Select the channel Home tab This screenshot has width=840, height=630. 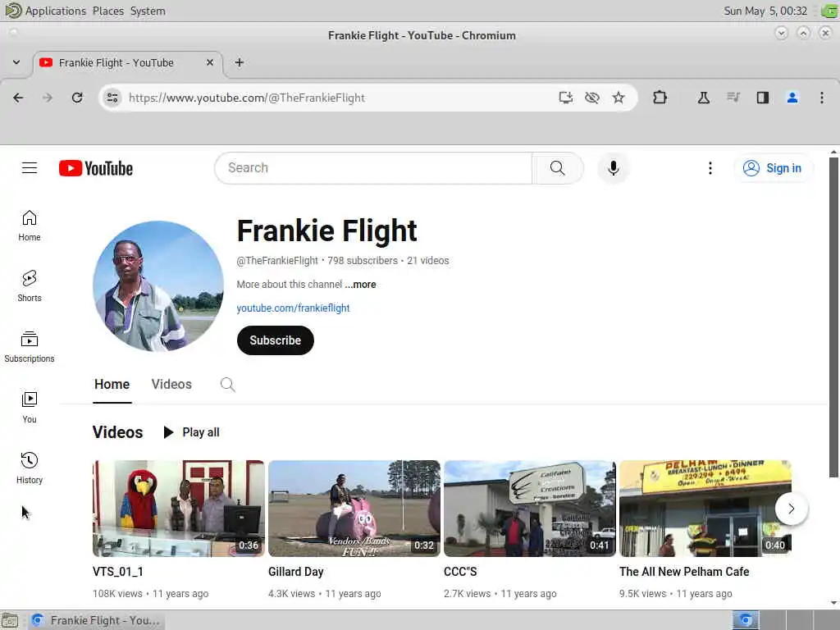click(x=112, y=385)
